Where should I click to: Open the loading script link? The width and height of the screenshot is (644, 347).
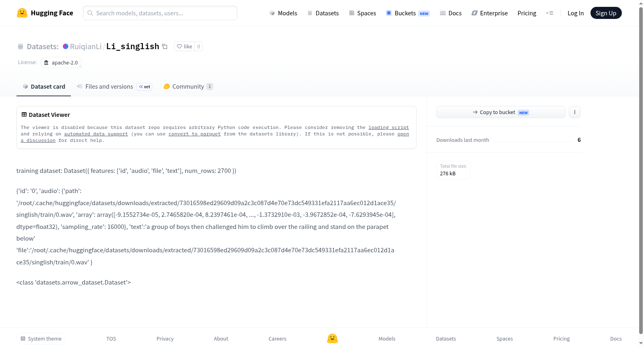click(388, 127)
